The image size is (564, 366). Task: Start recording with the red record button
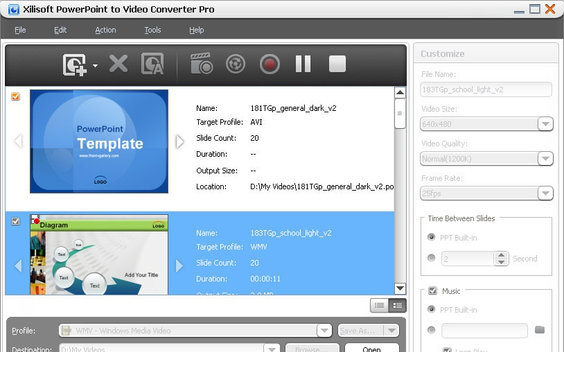click(269, 65)
